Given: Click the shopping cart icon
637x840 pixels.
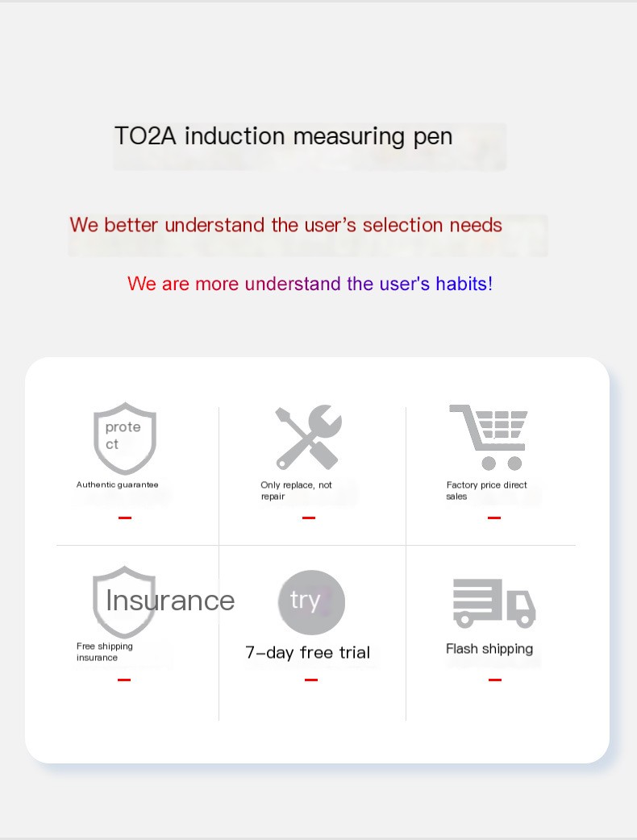Looking at the screenshot, I should point(489,437).
